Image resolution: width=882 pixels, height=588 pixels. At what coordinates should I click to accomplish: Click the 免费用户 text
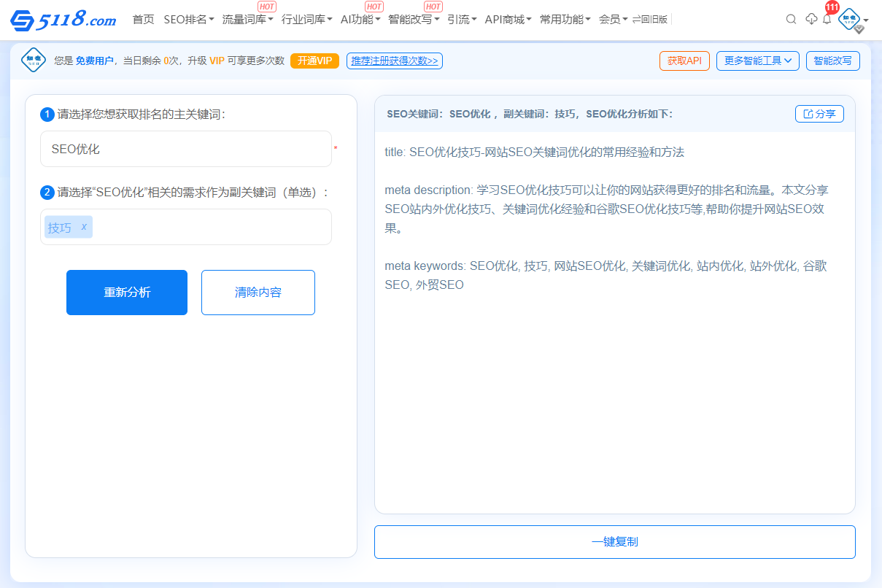(95, 61)
